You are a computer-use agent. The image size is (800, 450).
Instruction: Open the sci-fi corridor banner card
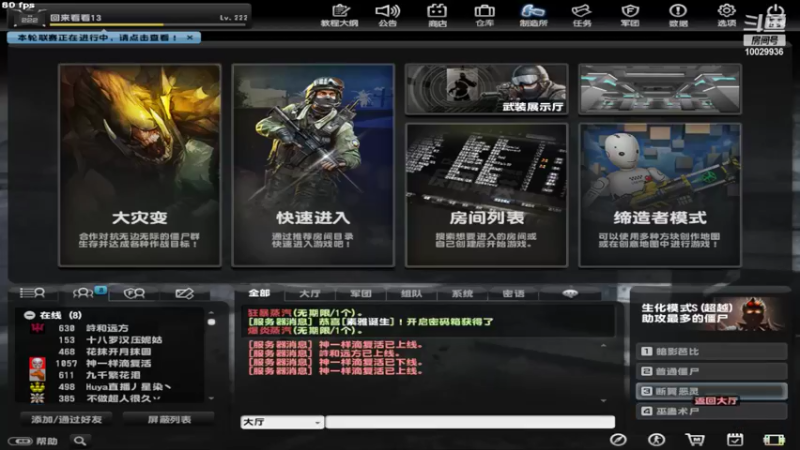(660, 89)
